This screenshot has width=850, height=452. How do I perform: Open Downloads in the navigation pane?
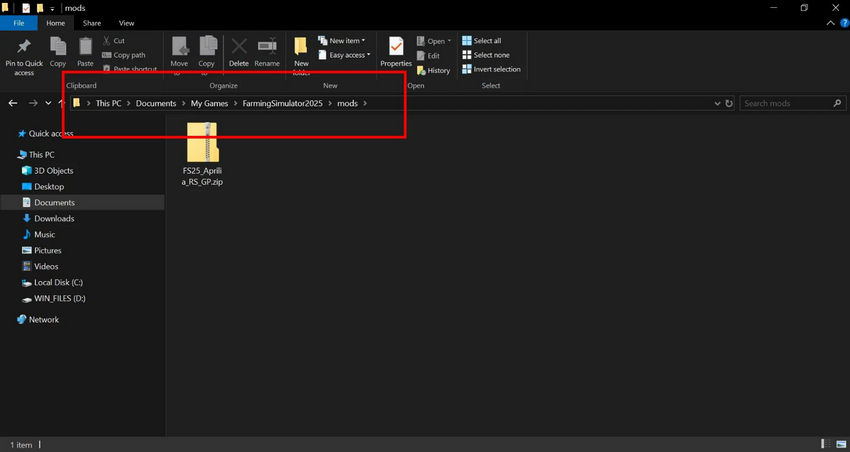coord(54,218)
